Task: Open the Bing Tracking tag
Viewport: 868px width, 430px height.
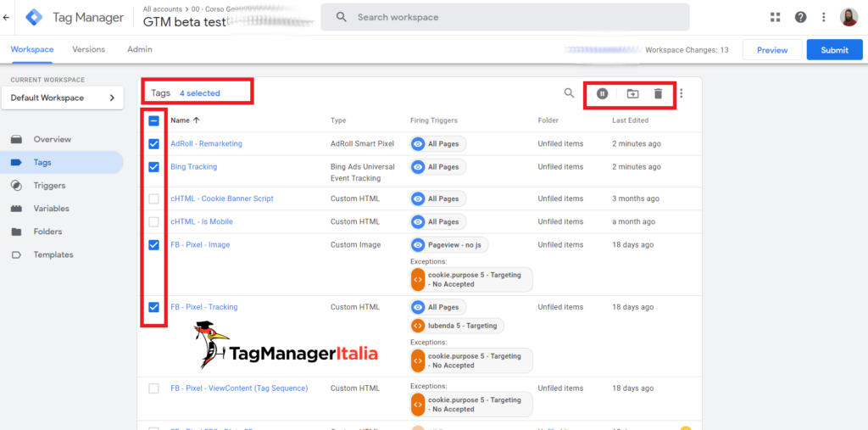Action: click(194, 167)
